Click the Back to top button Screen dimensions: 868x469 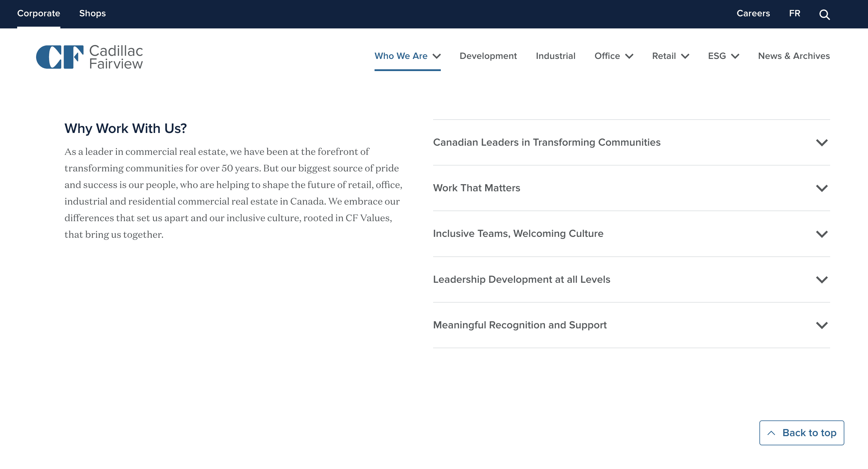pyautogui.click(x=801, y=433)
